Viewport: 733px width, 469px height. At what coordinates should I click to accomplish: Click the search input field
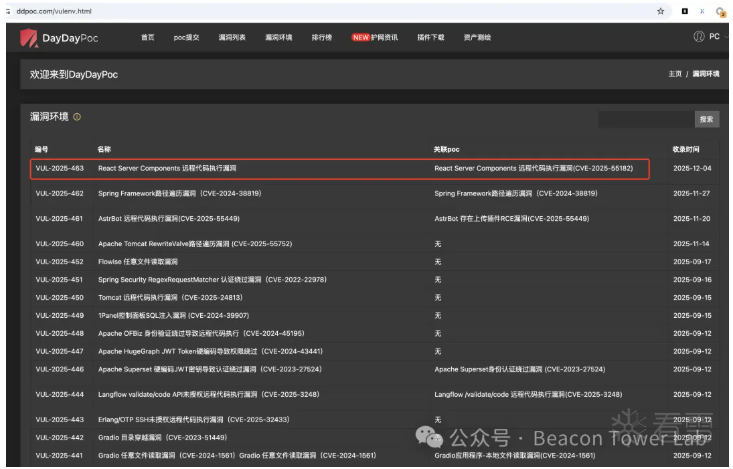[646, 119]
